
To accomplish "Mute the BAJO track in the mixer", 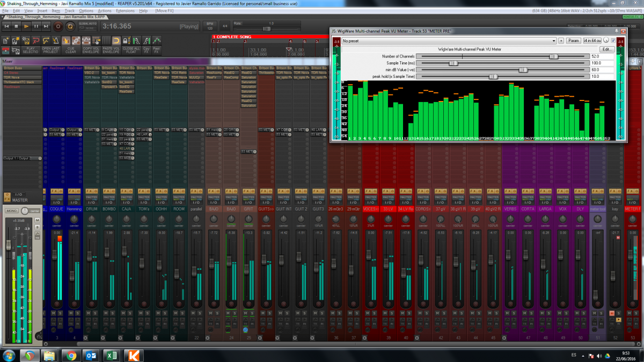I will click(x=210, y=313).
